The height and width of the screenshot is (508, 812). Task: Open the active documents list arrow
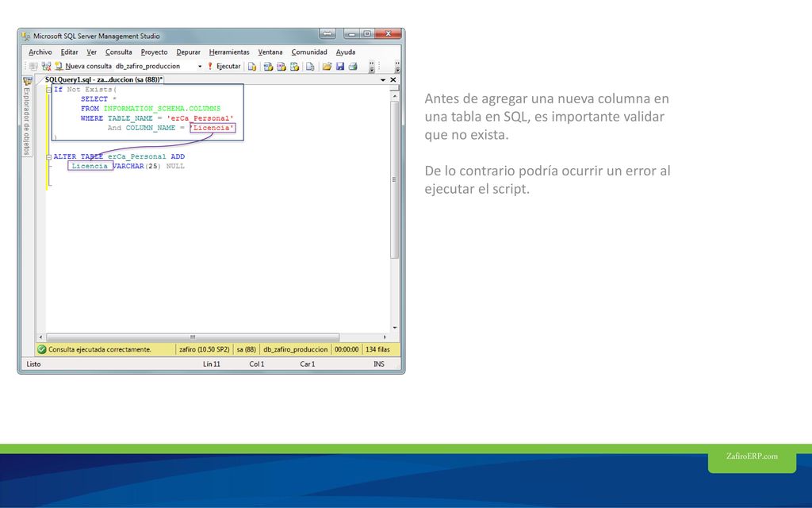383,80
